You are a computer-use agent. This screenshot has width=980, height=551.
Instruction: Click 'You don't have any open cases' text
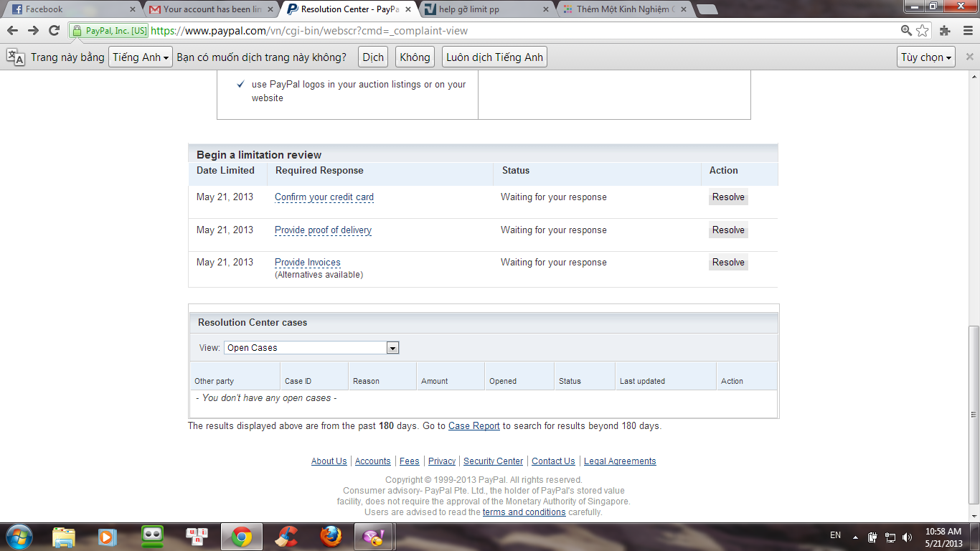[x=266, y=398]
